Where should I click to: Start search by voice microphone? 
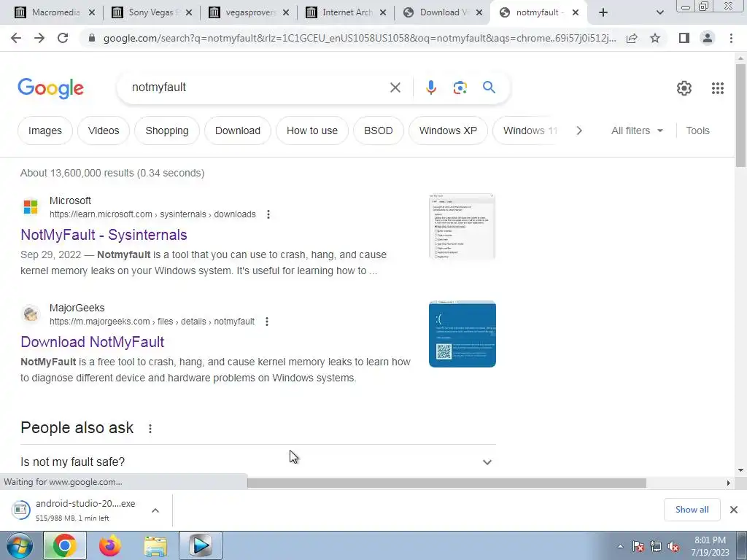click(x=430, y=87)
